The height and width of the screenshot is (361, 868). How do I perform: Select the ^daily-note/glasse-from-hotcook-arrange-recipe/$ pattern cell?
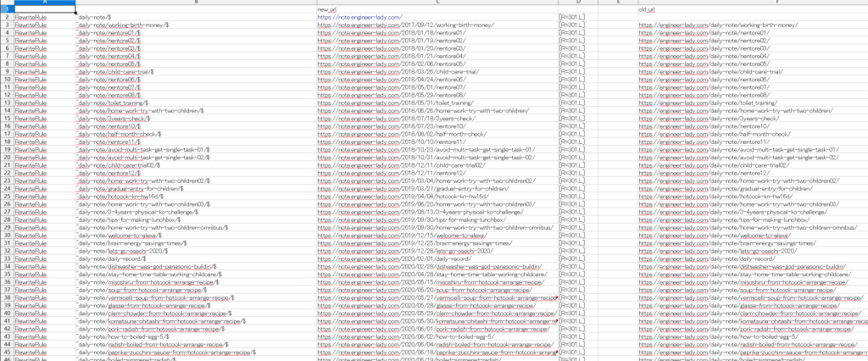click(x=196, y=305)
